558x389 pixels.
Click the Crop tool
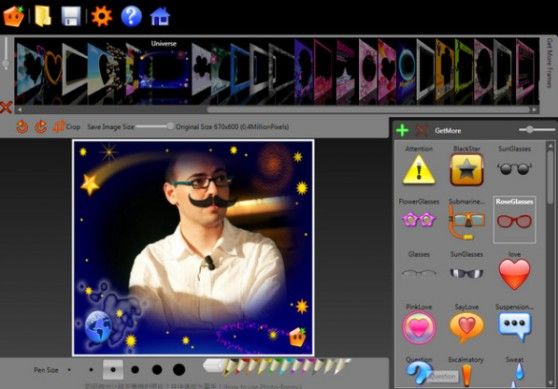67,127
